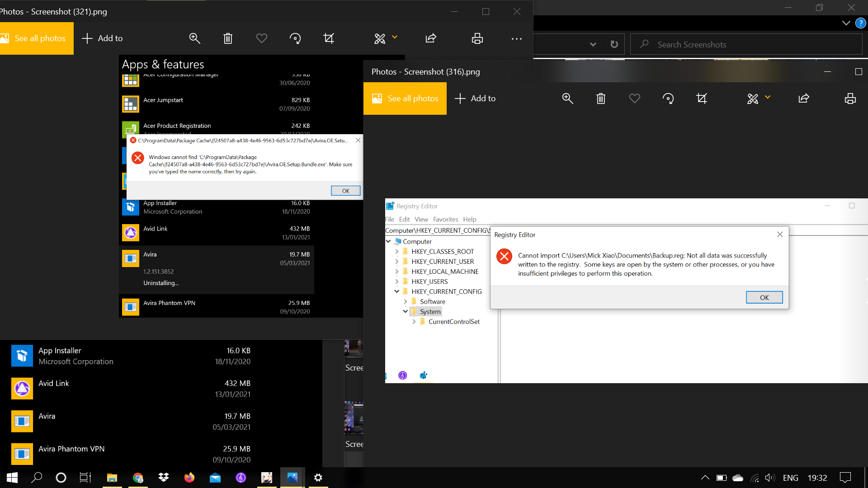Collapse the Computer node in registry tree

point(388,241)
